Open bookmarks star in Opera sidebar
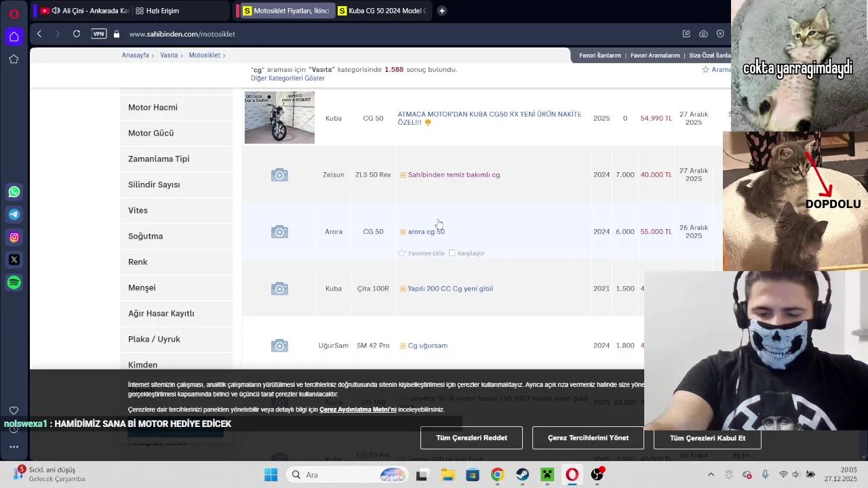The width and height of the screenshot is (868, 488). point(14,59)
